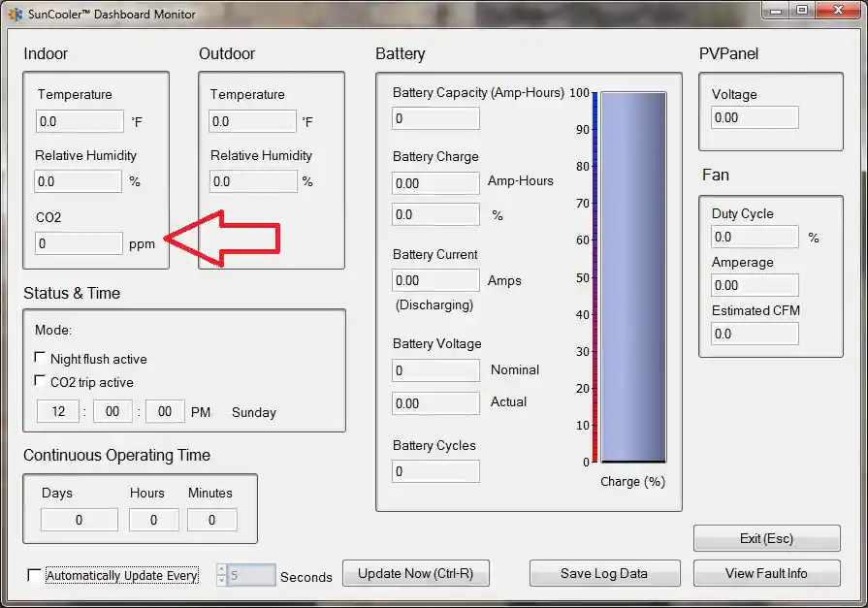Click the Battery Capacity Amp-Hours field
This screenshot has height=608, width=868.
pos(435,118)
